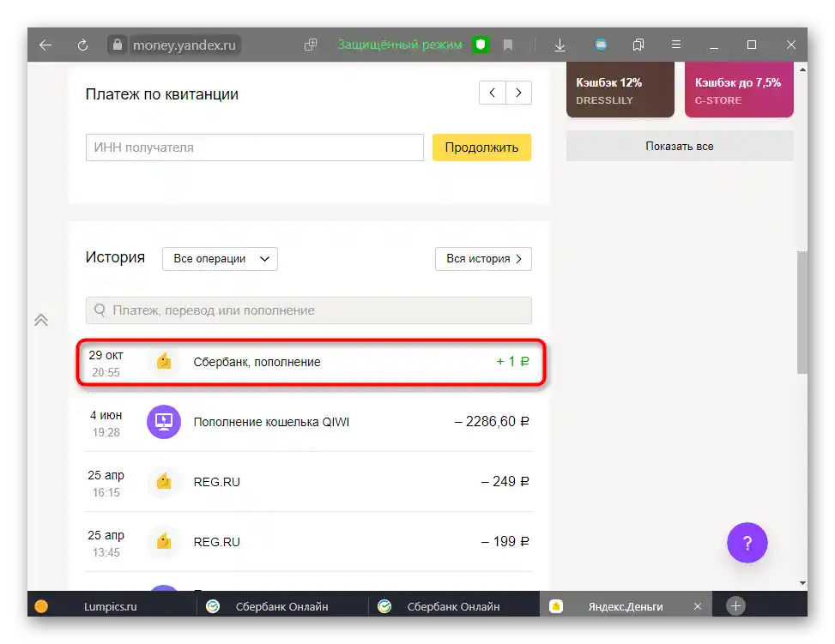Screen dimensions: 835x644
Task: Click the blue round extension icon
Action: tap(601, 45)
